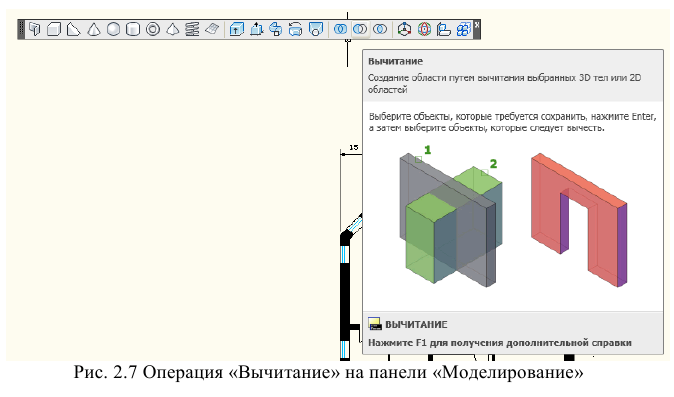Apply the Subtract boolean operation

click(x=360, y=29)
